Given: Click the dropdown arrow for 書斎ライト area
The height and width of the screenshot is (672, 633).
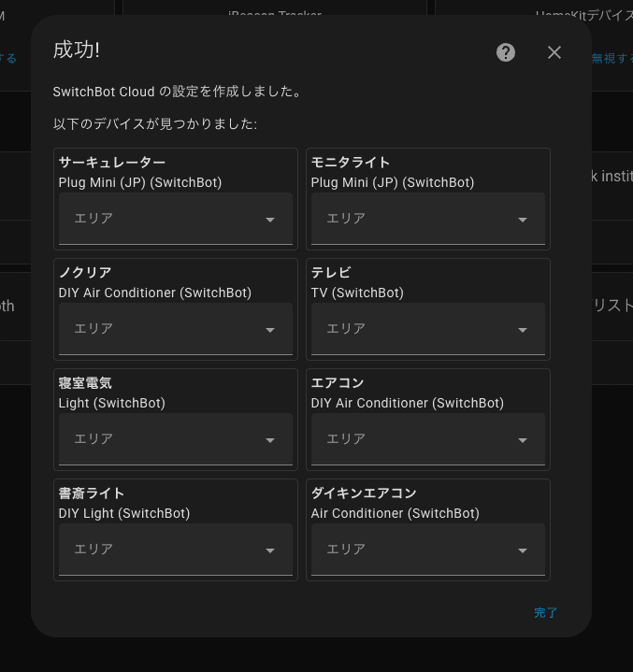Looking at the screenshot, I should pyautogui.click(x=270, y=550).
